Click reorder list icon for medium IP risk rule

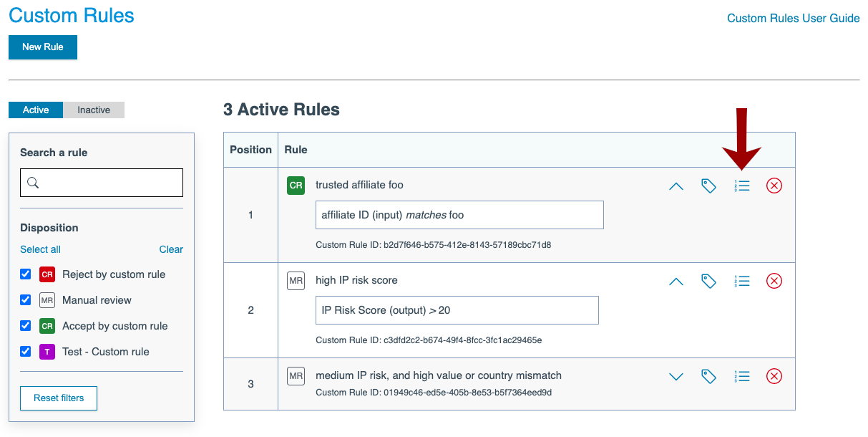coord(742,377)
